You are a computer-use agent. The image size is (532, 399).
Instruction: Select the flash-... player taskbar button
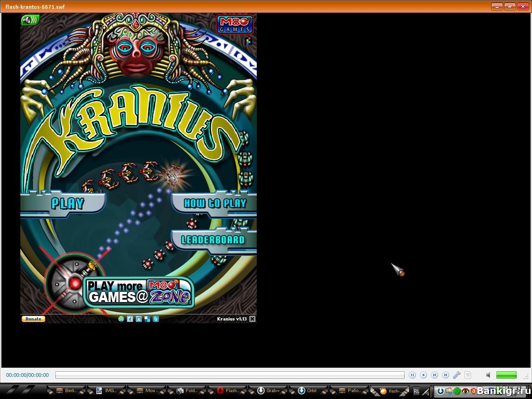click(x=389, y=391)
